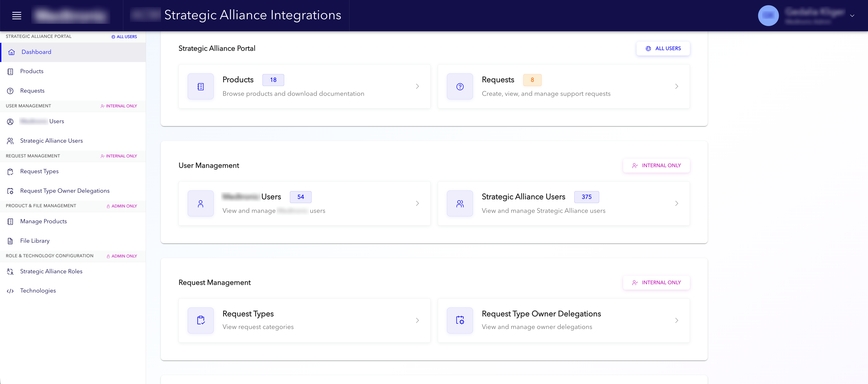Click the orange 8 badge on the Requests card

tap(532, 80)
